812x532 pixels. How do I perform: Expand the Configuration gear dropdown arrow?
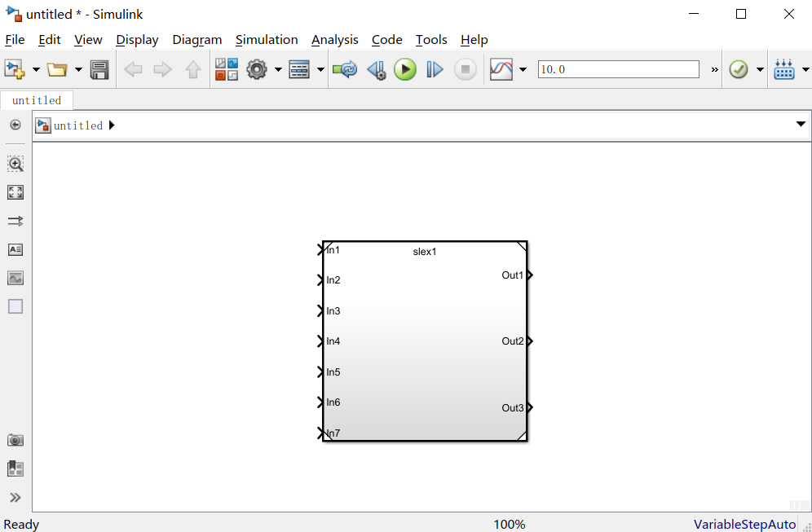coord(278,69)
